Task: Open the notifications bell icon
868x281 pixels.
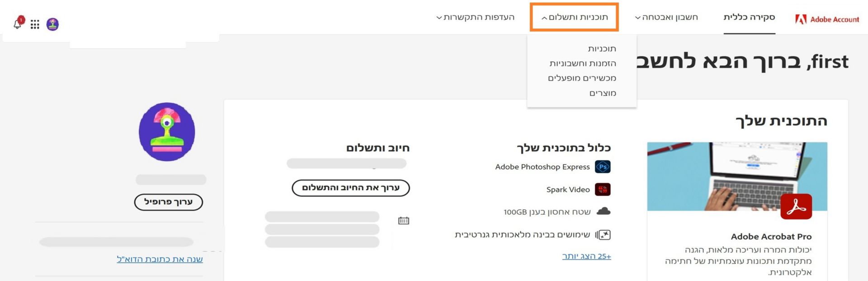Action: point(18,24)
